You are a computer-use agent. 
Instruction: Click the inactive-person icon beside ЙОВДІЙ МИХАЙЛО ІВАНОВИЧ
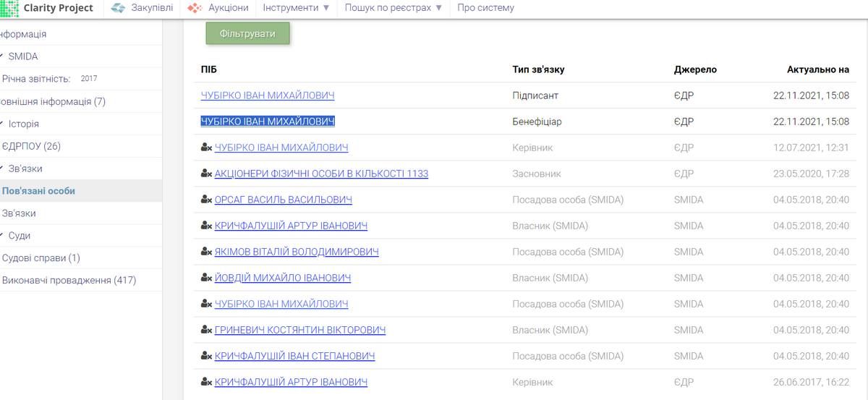[206, 278]
